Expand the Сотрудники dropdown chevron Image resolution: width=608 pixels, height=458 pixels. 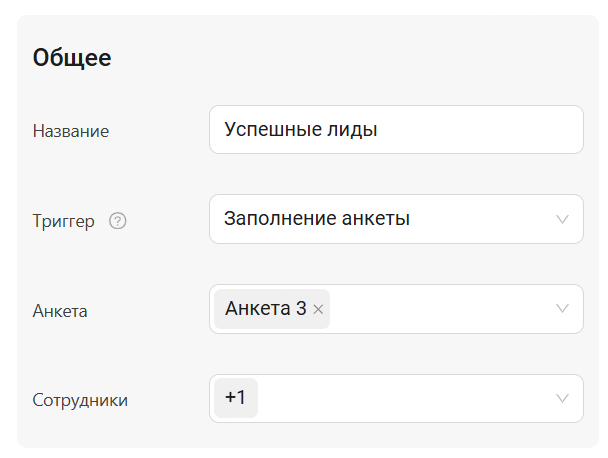[562, 399]
